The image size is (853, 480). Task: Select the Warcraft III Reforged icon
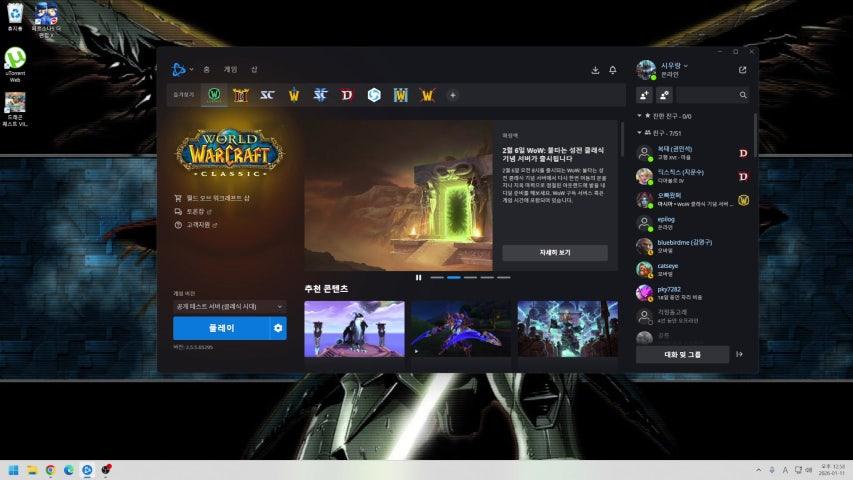tap(400, 95)
